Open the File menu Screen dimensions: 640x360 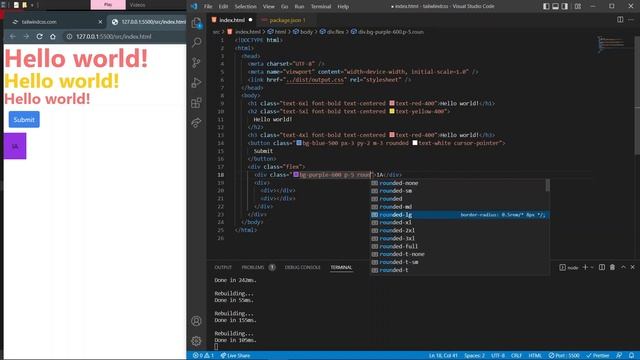click(x=208, y=7)
